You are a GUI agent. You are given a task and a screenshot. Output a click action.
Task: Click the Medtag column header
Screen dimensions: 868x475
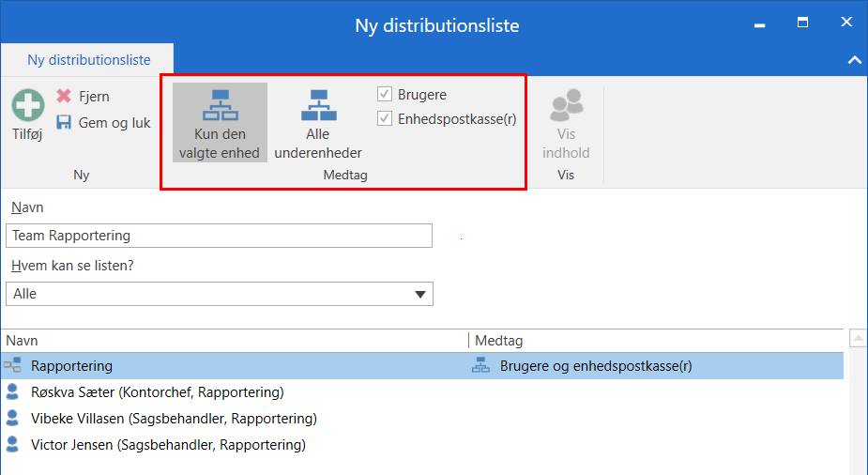(657, 341)
